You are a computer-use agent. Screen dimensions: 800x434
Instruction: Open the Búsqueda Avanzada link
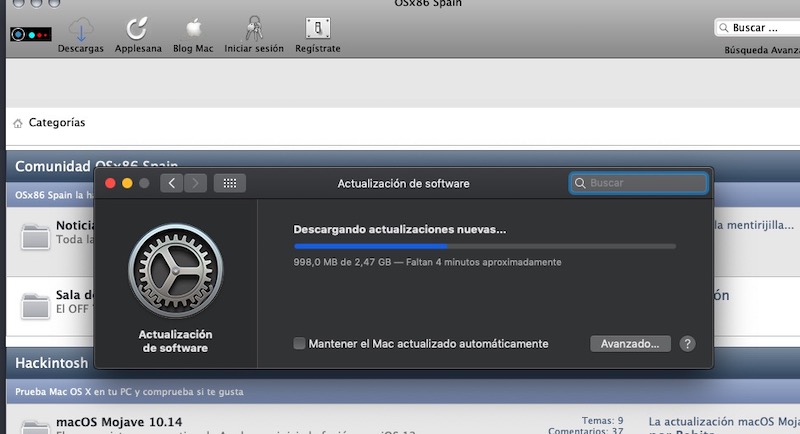(762, 50)
